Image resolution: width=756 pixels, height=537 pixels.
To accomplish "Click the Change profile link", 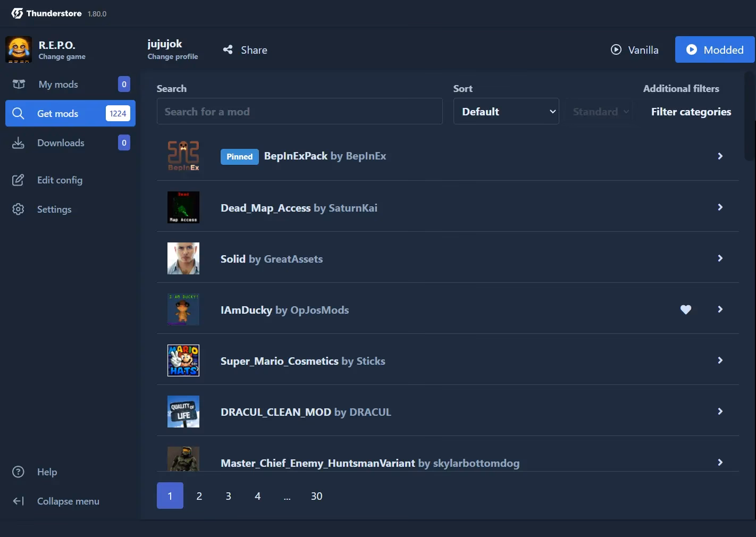I will point(173,56).
